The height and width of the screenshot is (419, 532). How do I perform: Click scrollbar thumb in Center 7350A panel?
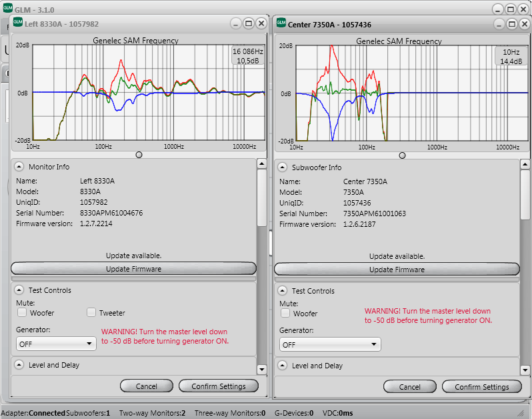525,195
